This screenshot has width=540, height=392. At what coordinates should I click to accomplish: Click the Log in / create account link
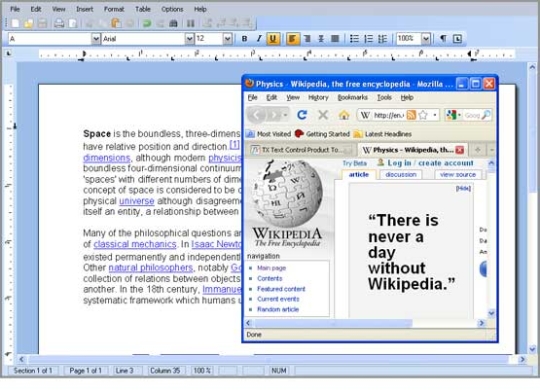430,163
